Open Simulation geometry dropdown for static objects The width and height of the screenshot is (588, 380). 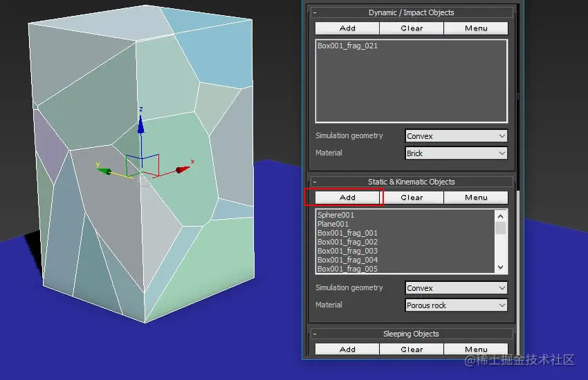point(457,288)
